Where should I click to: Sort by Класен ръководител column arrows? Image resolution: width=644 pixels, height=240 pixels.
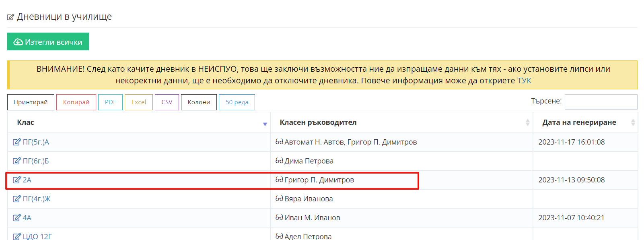click(x=527, y=122)
